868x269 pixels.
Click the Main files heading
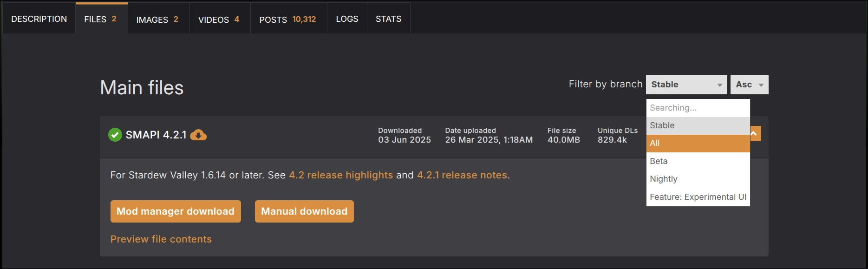(x=142, y=88)
